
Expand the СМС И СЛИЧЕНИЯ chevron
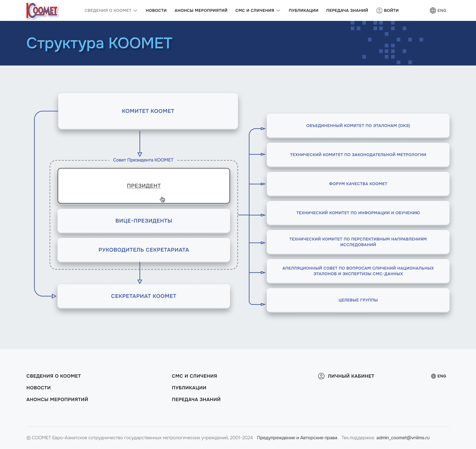click(x=278, y=11)
